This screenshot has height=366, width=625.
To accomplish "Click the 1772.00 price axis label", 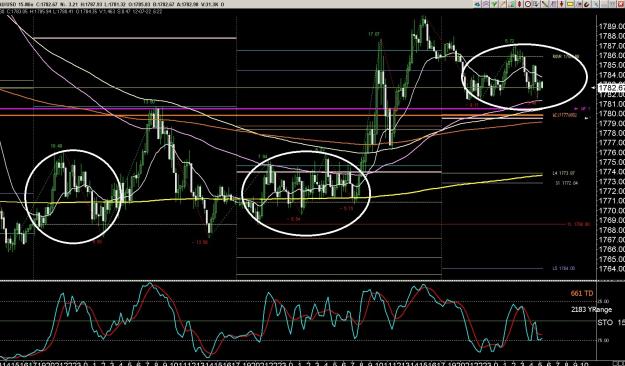I will click(x=612, y=191).
